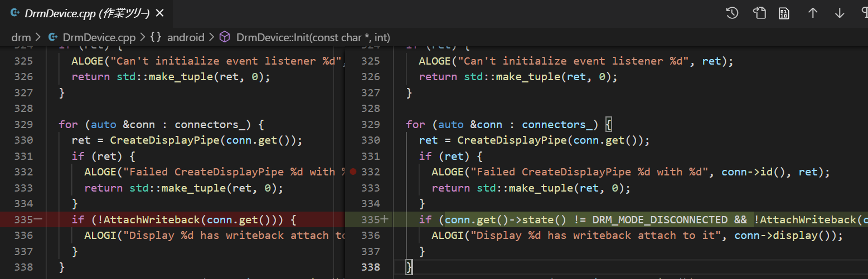The height and width of the screenshot is (279, 868).
Task: Click DRM_MODE_DISCONNECTED in the right pane
Action: pyautogui.click(x=660, y=219)
